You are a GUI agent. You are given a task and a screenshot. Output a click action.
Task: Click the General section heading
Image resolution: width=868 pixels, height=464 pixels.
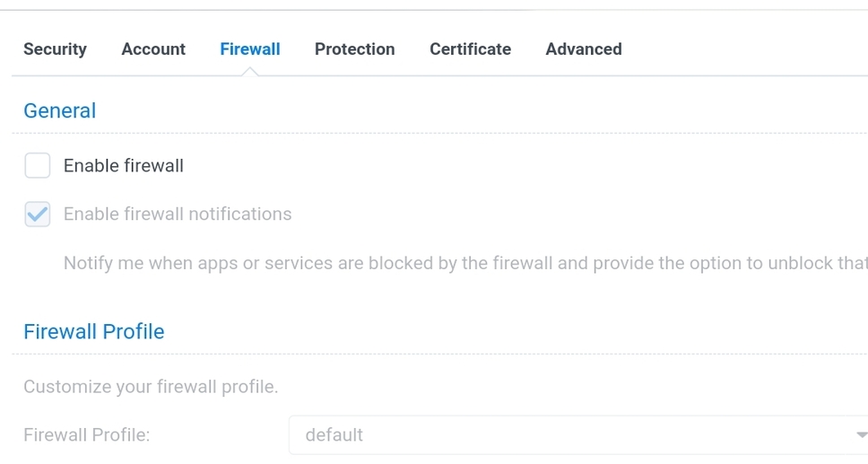tap(59, 110)
